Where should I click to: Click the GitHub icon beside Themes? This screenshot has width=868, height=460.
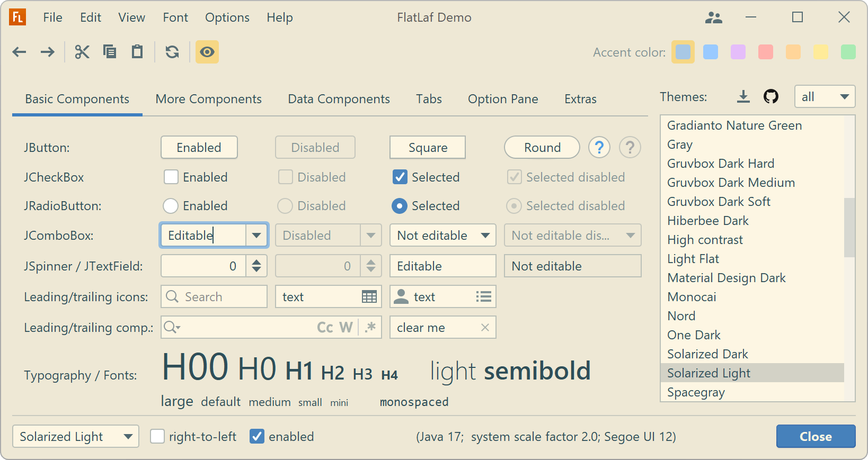770,96
